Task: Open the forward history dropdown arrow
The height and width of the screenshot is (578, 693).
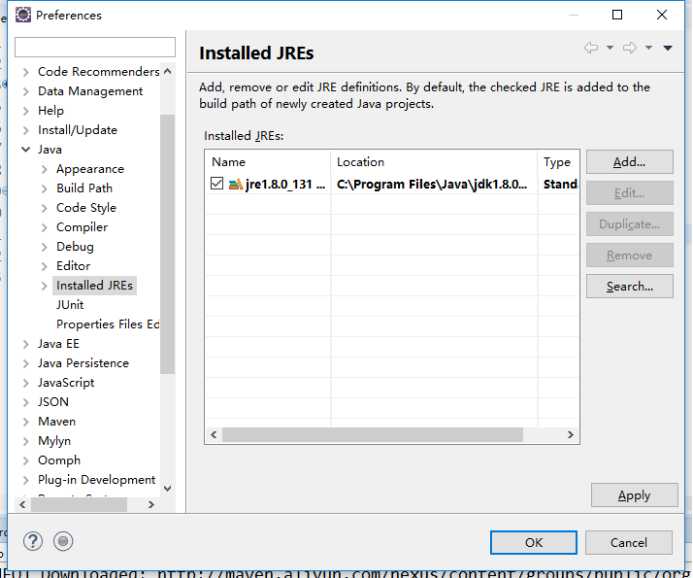Action: tap(648, 47)
